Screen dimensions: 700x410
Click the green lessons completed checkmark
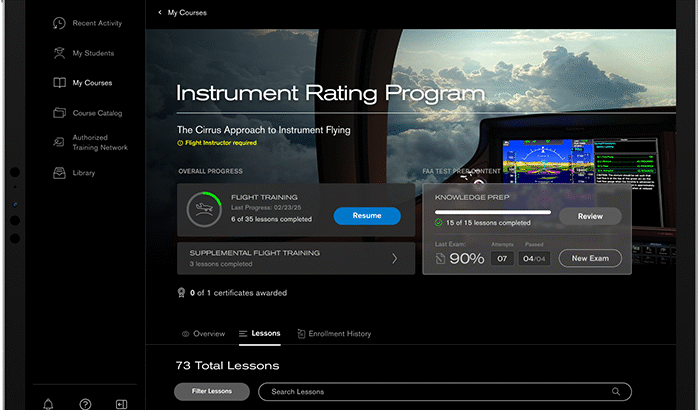(438, 222)
